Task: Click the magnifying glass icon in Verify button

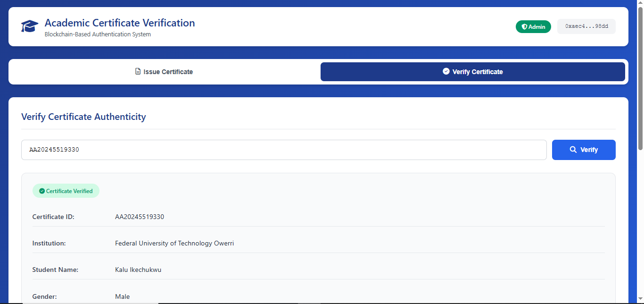Action: click(573, 150)
